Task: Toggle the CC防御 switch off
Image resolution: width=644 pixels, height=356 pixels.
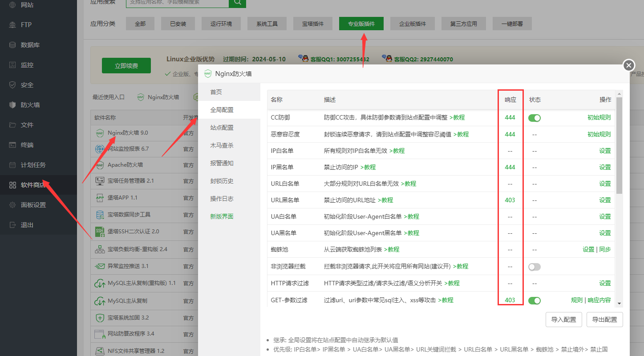Action: [x=535, y=118]
